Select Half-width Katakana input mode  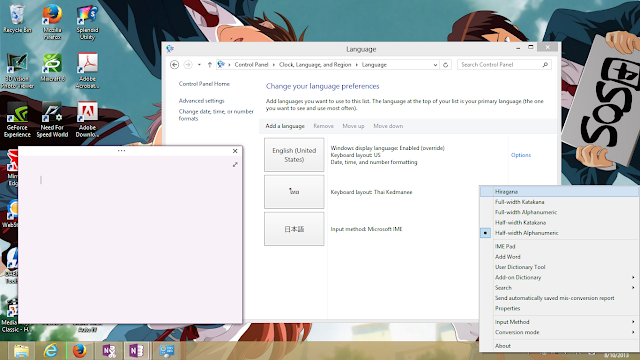pos(559,222)
